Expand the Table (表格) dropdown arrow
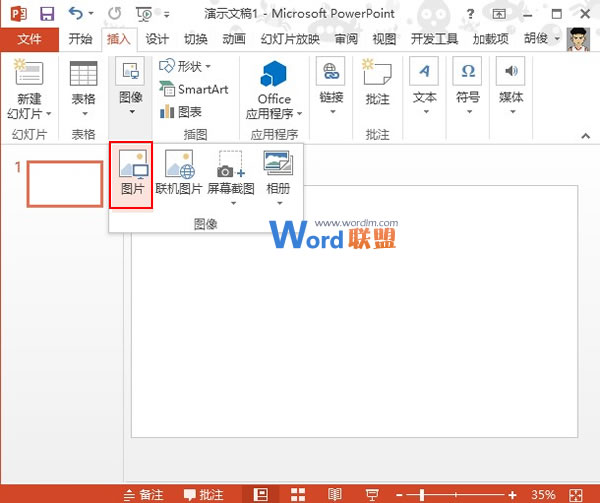 coord(85,114)
